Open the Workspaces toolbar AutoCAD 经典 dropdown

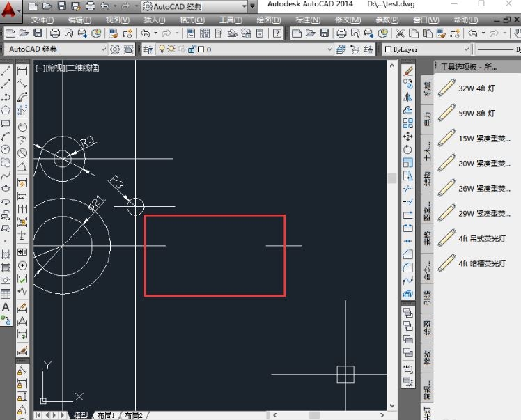[56, 49]
